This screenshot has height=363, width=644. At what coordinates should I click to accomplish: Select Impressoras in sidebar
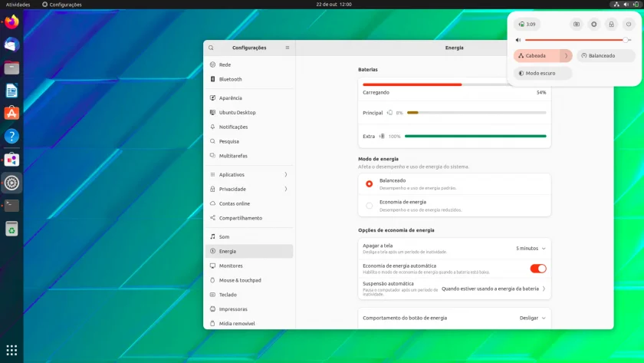click(249, 309)
